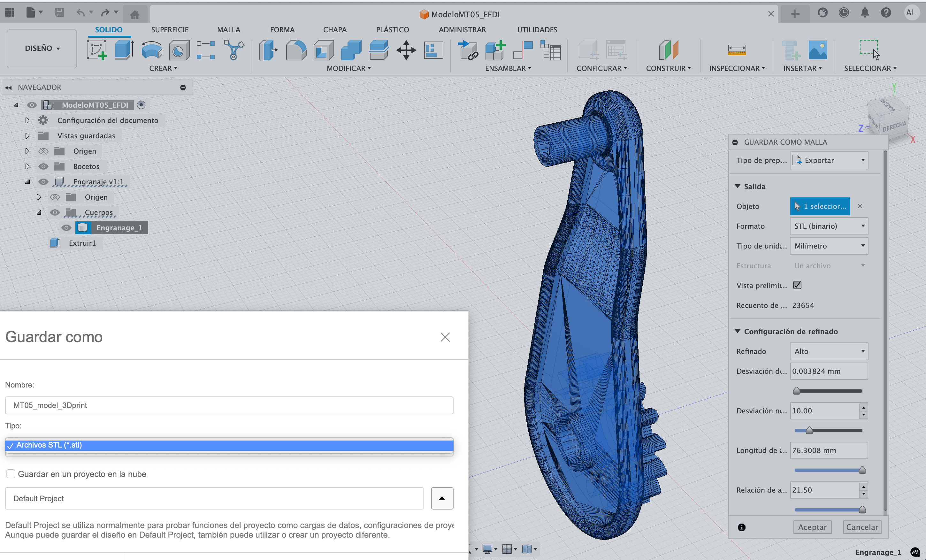Hide the Engranage_1 body with eye icon
Image resolution: width=926 pixels, height=560 pixels.
[66, 228]
